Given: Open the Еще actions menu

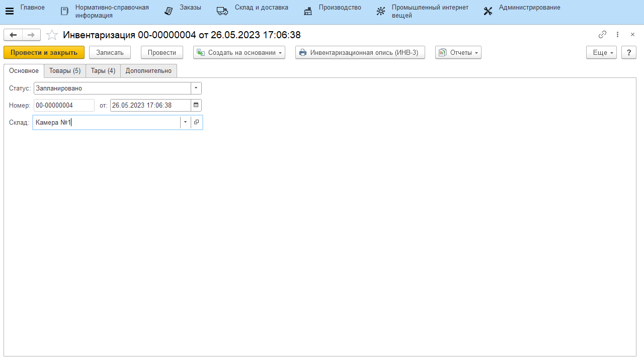Looking at the screenshot, I should pos(601,52).
